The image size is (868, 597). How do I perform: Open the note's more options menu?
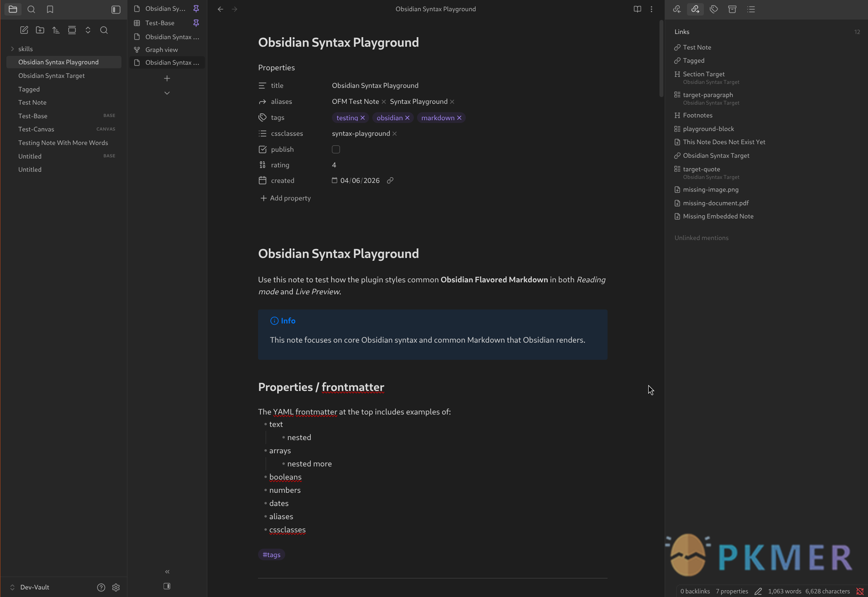(651, 9)
